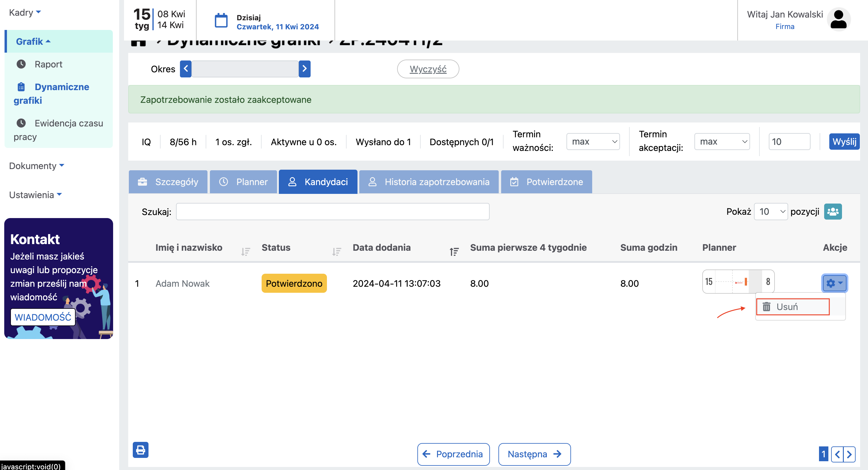The width and height of the screenshot is (868, 470).
Task: Switch to the Planner tab
Action: tap(243, 182)
